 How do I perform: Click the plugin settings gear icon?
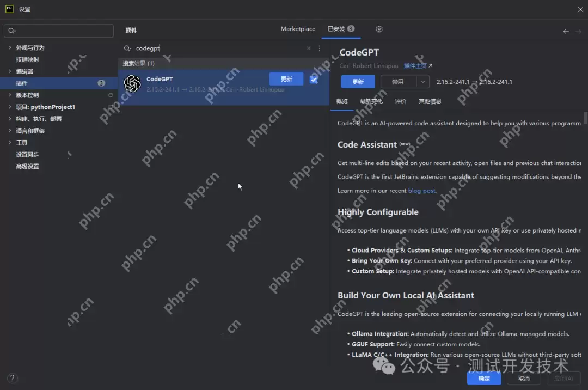(379, 29)
